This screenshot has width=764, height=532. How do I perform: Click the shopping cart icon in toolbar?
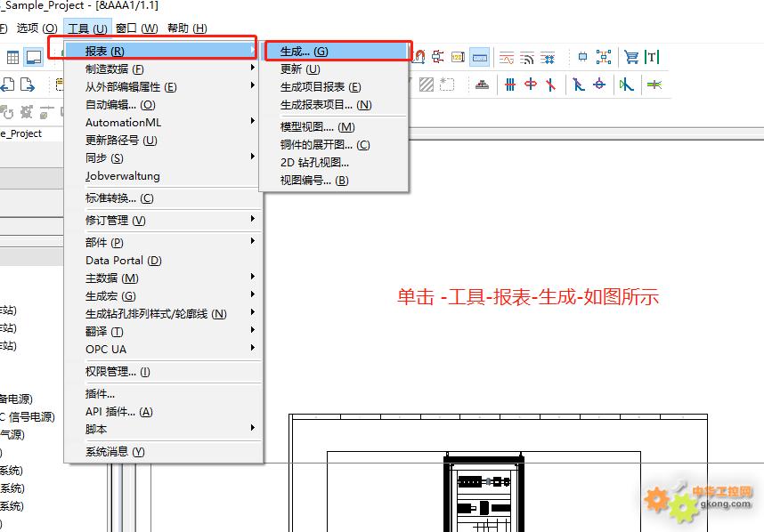(630, 58)
